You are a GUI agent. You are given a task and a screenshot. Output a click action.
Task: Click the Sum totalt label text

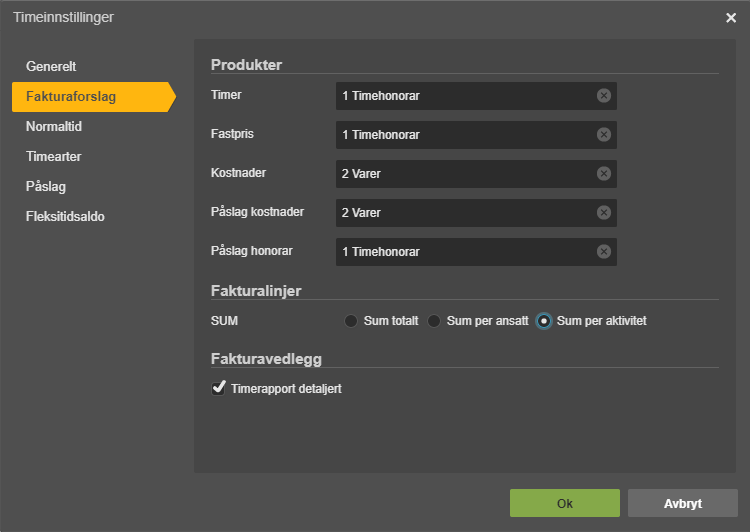(391, 321)
